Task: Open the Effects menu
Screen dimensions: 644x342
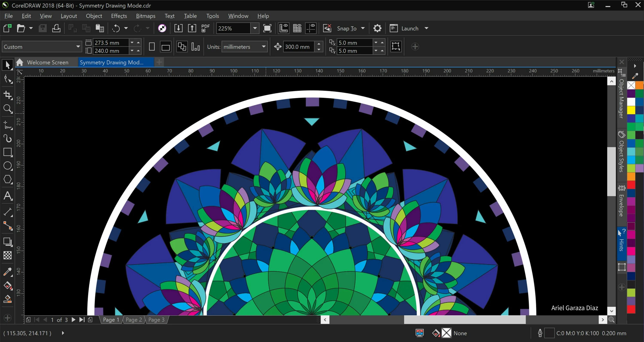Action: pyautogui.click(x=118, y=16)
